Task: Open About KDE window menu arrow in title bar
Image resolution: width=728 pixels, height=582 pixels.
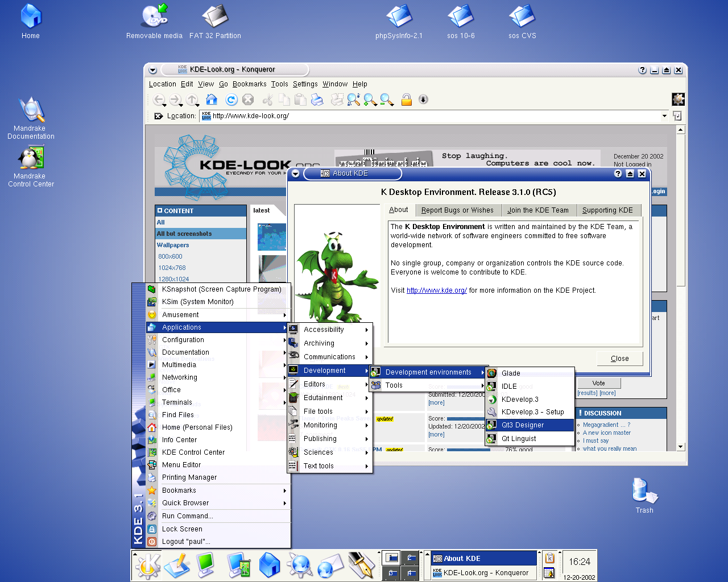Action: [x=295, y=174]
